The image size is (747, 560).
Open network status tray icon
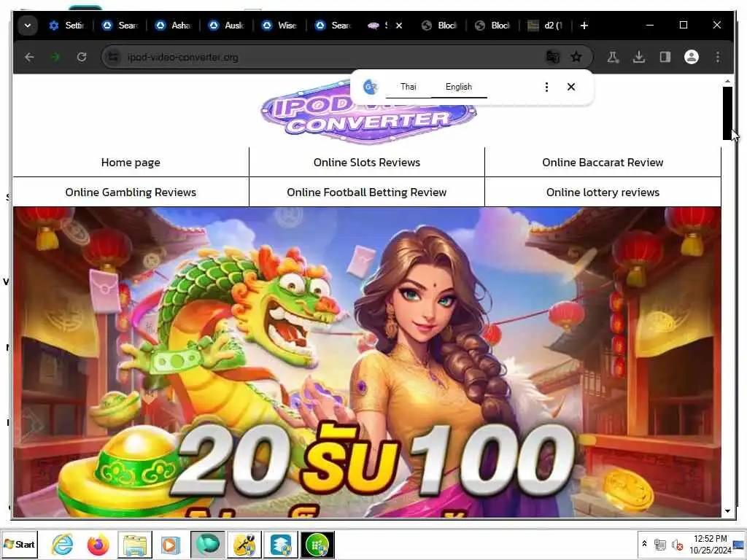pos(659,544)
